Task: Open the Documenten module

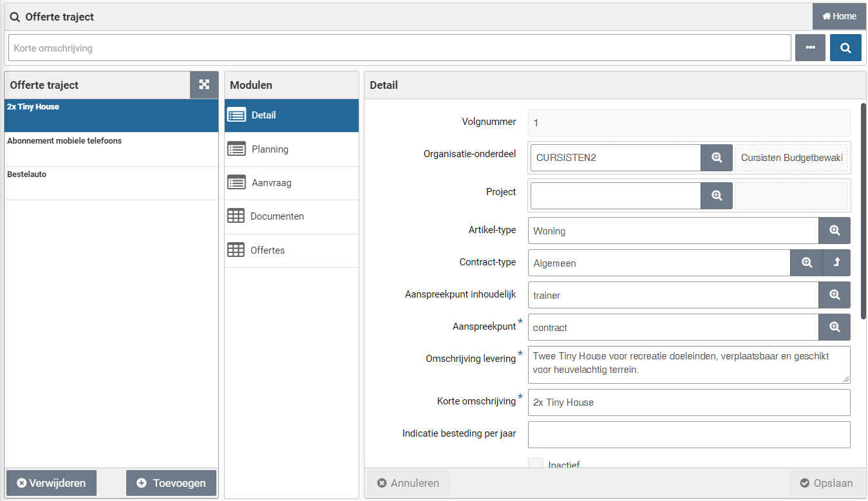Action: 277,217
